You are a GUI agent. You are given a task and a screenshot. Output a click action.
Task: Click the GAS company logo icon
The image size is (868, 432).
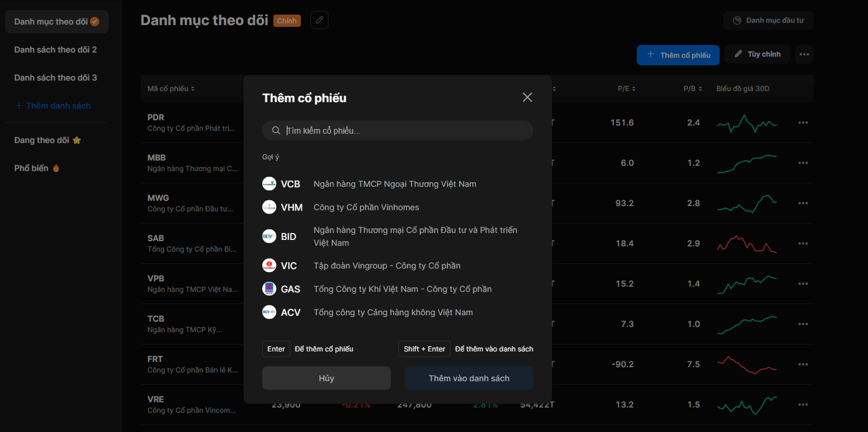(269, 289)
